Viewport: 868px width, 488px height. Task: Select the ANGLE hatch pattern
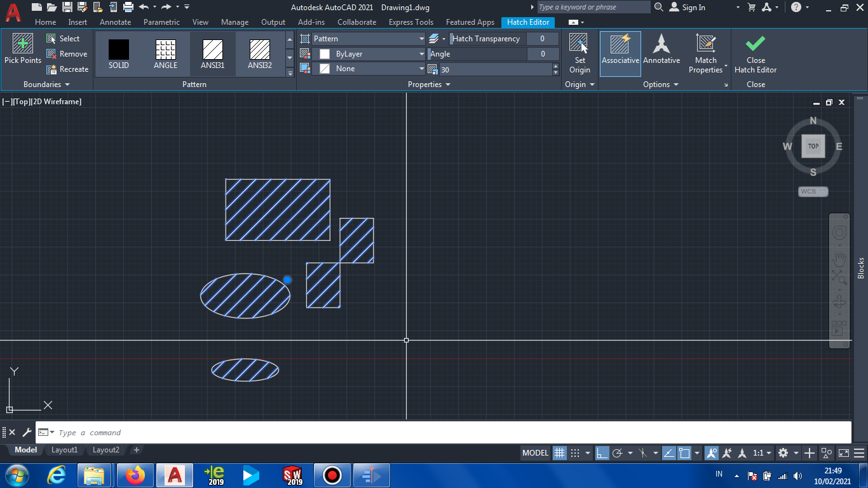165,54
